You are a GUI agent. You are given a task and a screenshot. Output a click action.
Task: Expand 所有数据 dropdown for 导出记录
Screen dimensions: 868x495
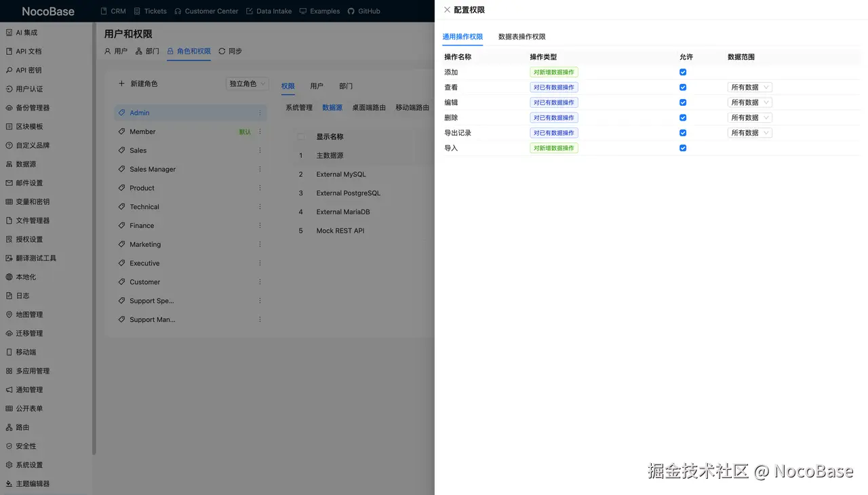(750, 133)
